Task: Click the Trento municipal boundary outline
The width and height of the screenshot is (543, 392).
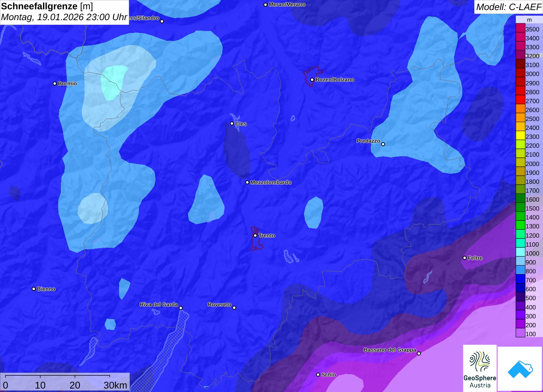Action: (x=256, y=238)
